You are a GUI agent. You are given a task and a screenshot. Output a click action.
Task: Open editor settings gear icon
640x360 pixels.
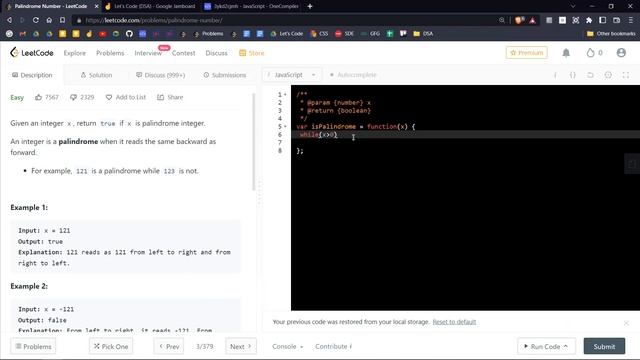pyautogui.click(x=608, y=75)
